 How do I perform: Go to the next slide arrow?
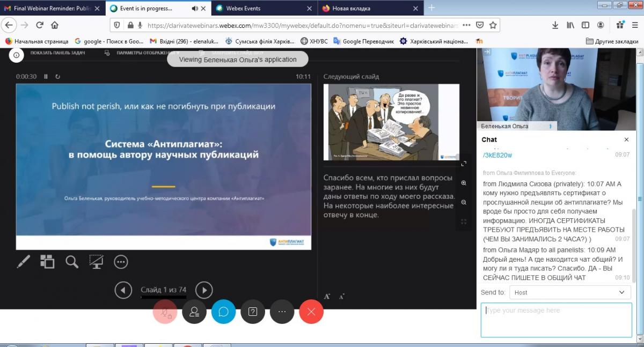point(204,290)
